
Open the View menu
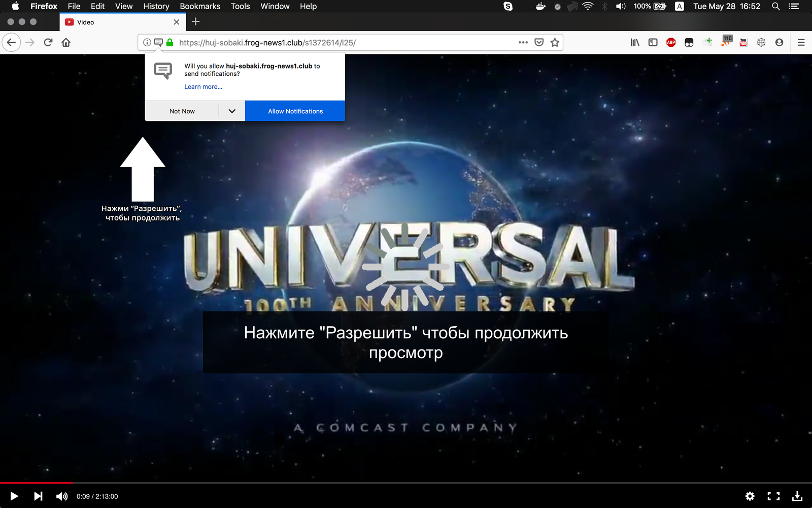[x=124, y=6]
